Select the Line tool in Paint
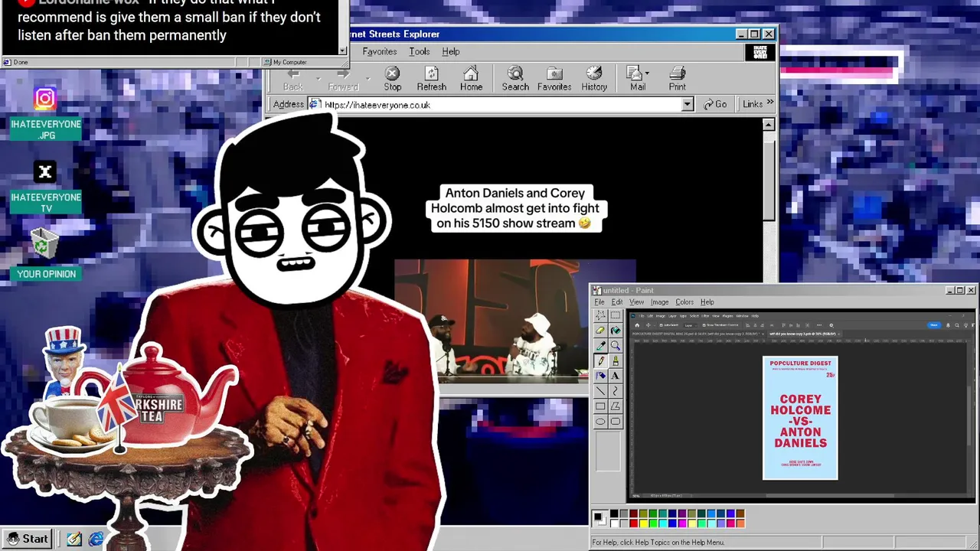 point(601,390)
